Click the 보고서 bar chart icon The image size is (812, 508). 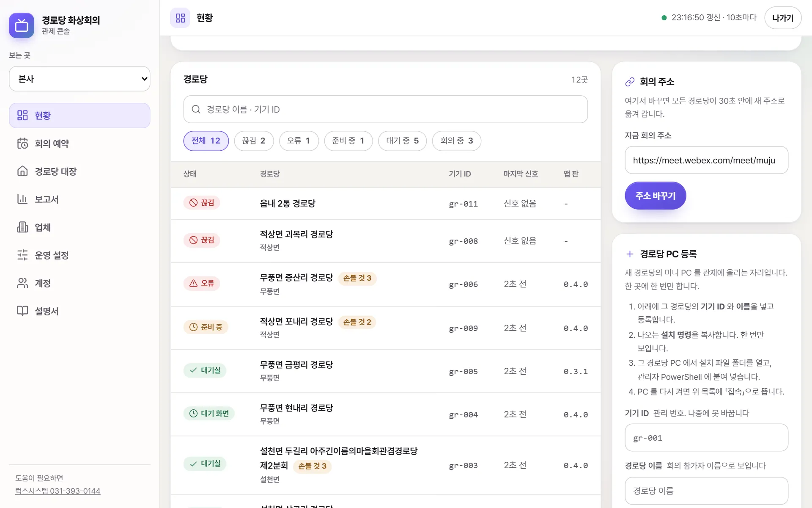coord(22,199)
